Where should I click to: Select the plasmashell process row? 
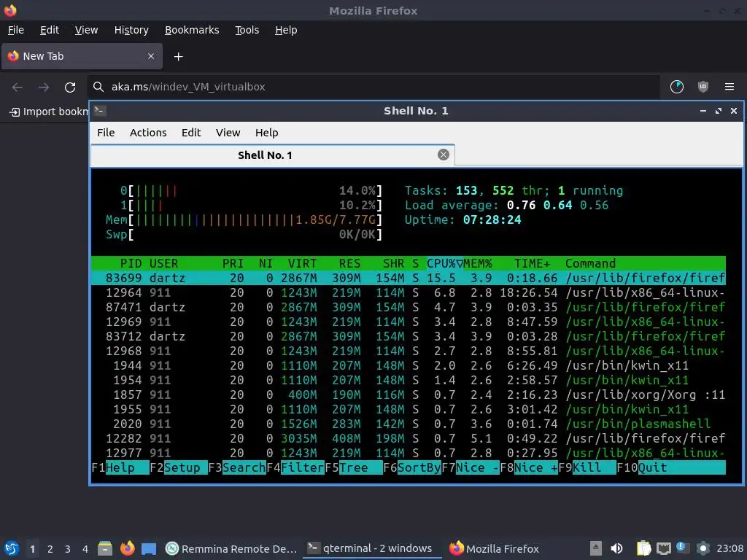[409, 424]
